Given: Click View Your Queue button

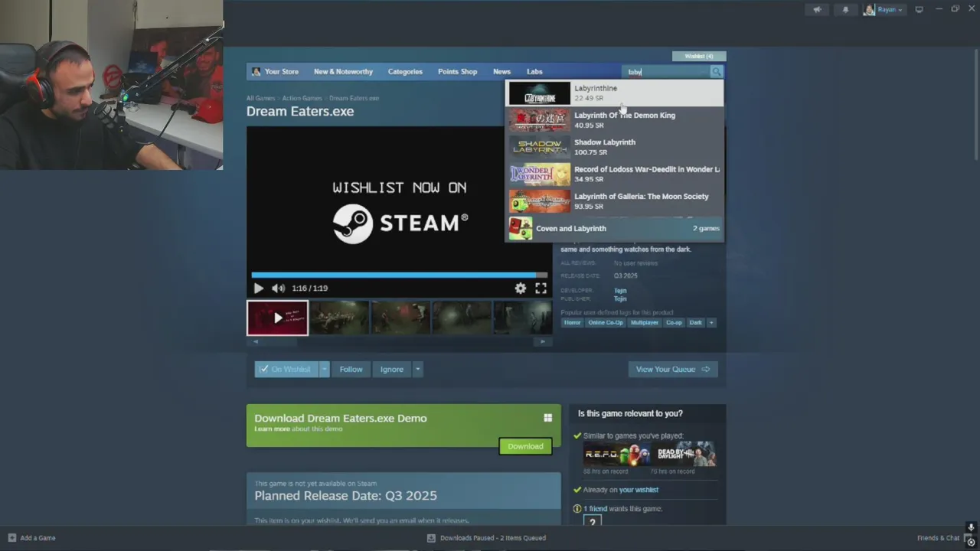Looking at the screenshot, I should (673, 369).
